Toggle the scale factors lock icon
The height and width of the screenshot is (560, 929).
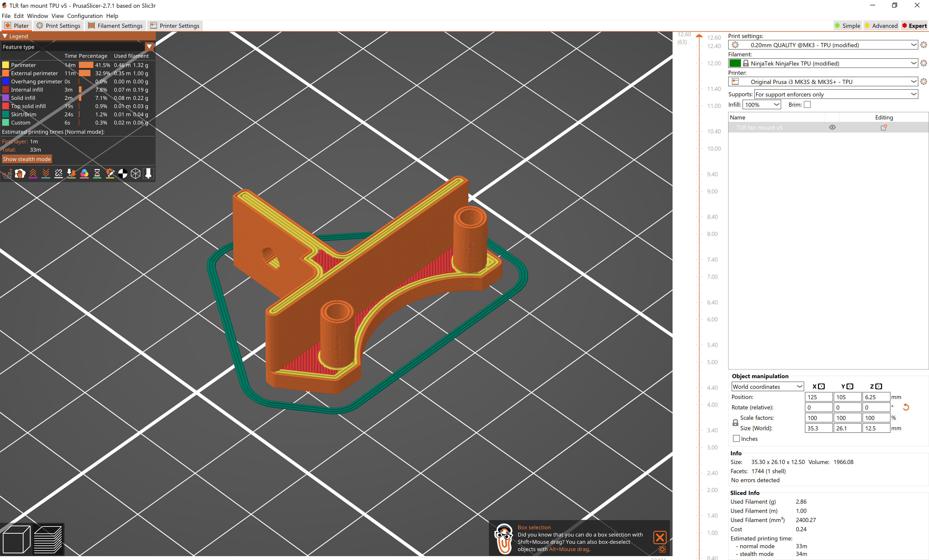(735, 423)
